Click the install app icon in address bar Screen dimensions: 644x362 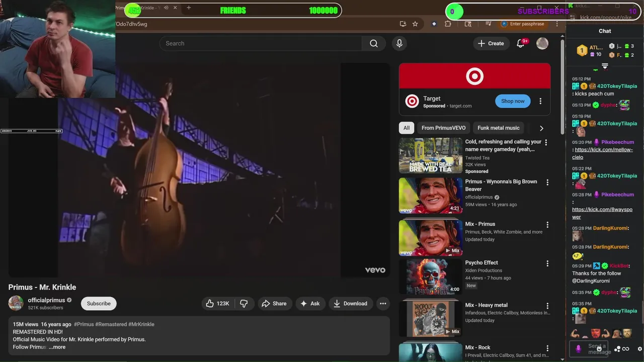pos(403,24)
